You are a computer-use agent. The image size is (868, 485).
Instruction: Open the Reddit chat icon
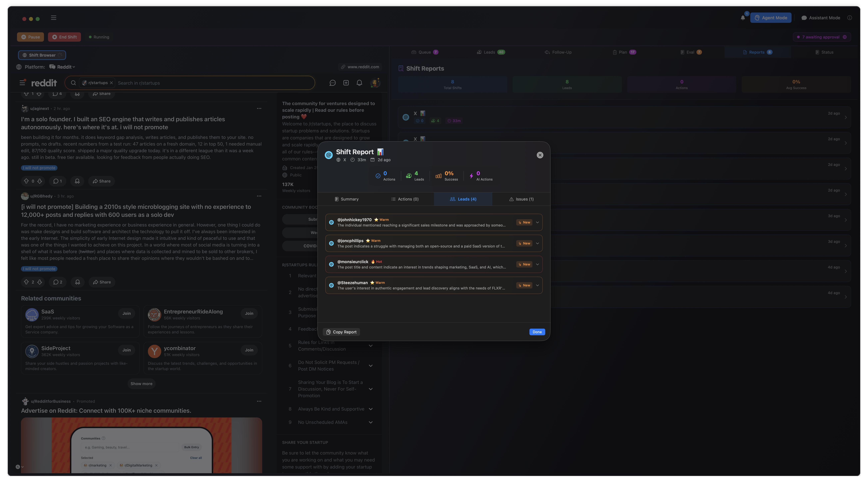tap(332, 83)
